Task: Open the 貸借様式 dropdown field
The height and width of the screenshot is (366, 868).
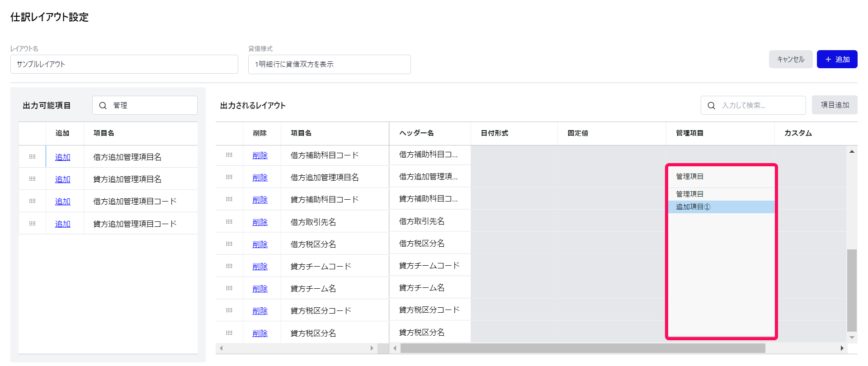Action: point(330,64)
